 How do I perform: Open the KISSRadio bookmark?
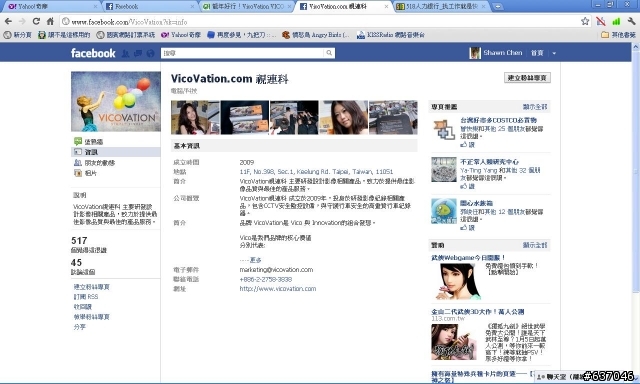[x=391, y=35]
